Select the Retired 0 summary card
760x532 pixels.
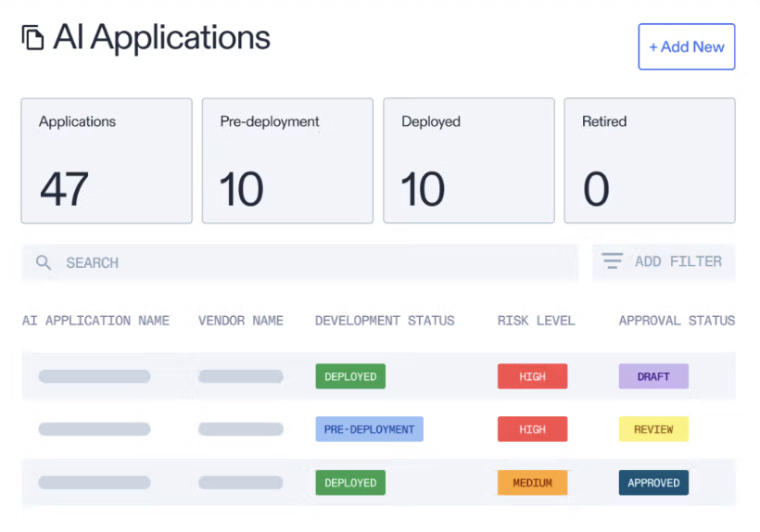650,161
